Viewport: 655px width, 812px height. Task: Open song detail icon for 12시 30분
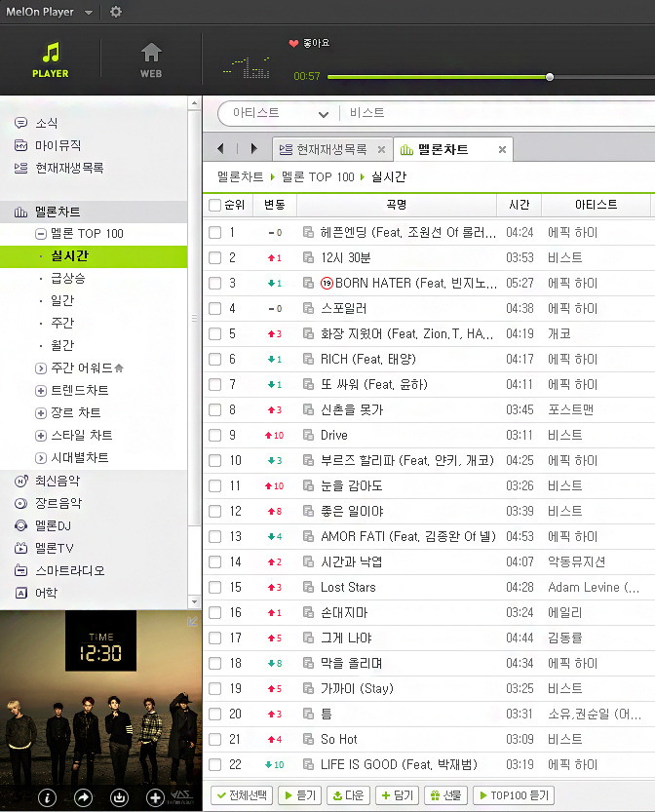click(308, 257)
